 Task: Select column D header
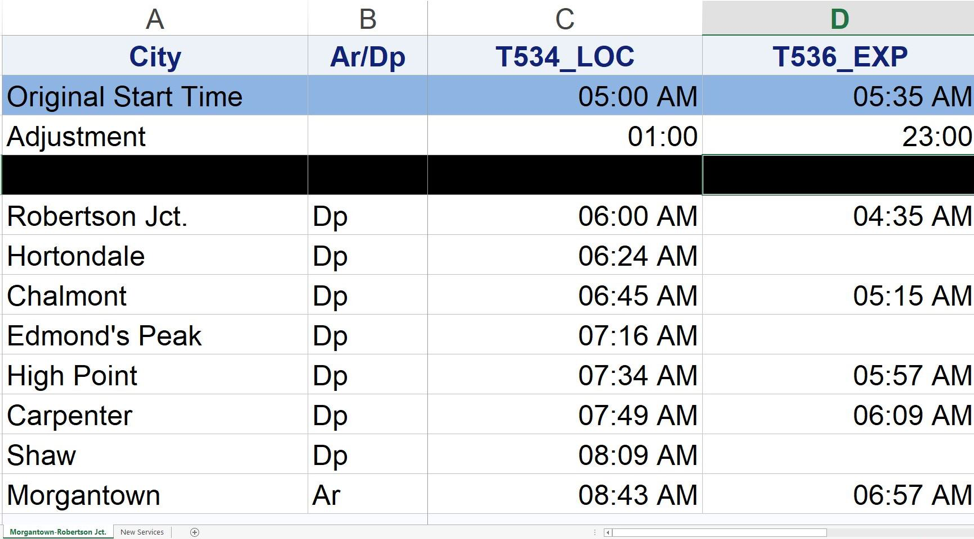838,18
